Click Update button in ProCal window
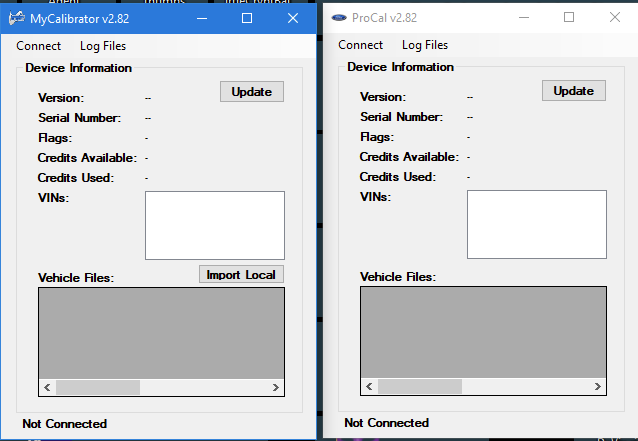Viewport: 638px width, 441px height. click(574, 90)
